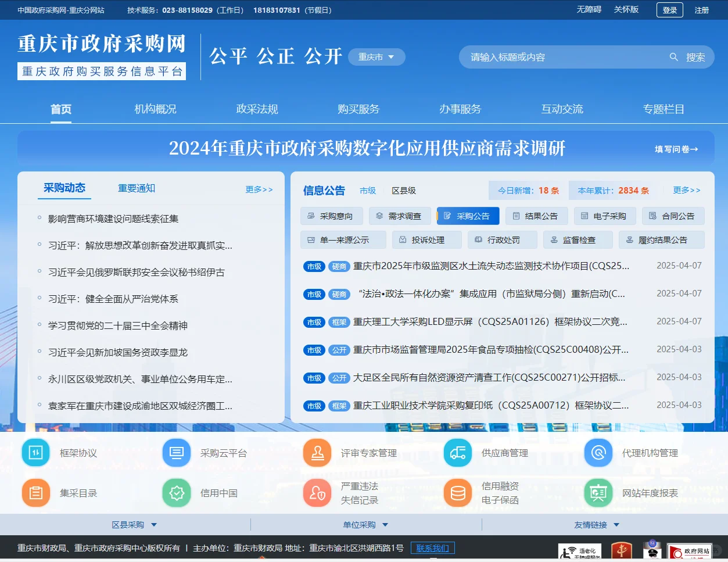The image size is (728, 562).
Task: Click the accessibility 适老化 badge icon
Action: [579, 551]
